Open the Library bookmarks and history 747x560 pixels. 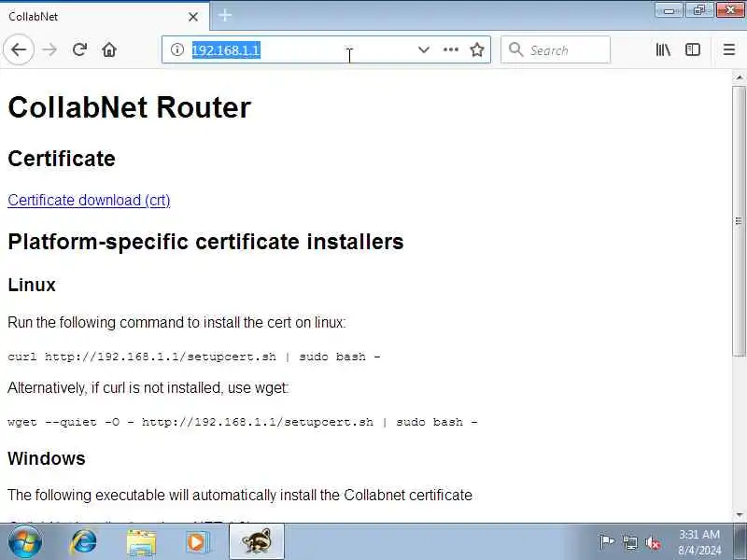pos(663,49)
